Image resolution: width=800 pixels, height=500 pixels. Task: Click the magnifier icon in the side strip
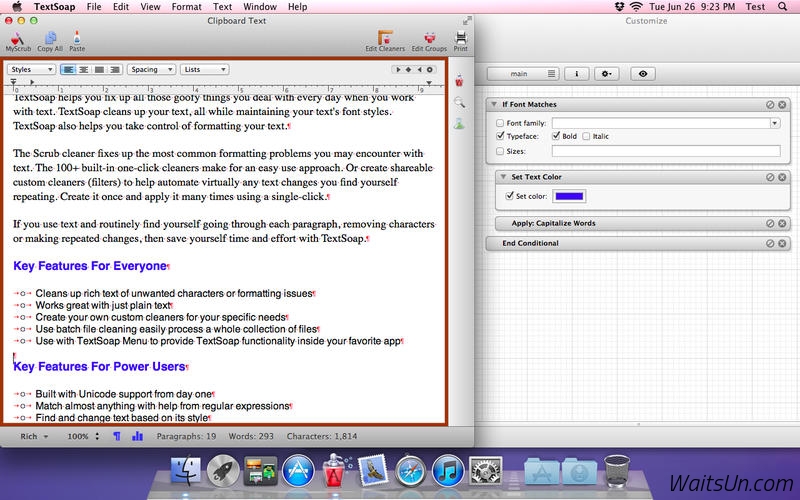tap(459, 102)
